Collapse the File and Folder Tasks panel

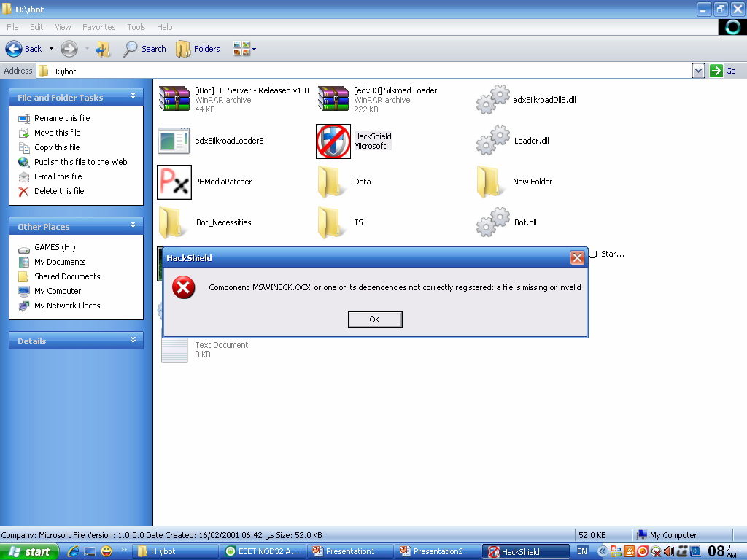(x=133, y=96)
